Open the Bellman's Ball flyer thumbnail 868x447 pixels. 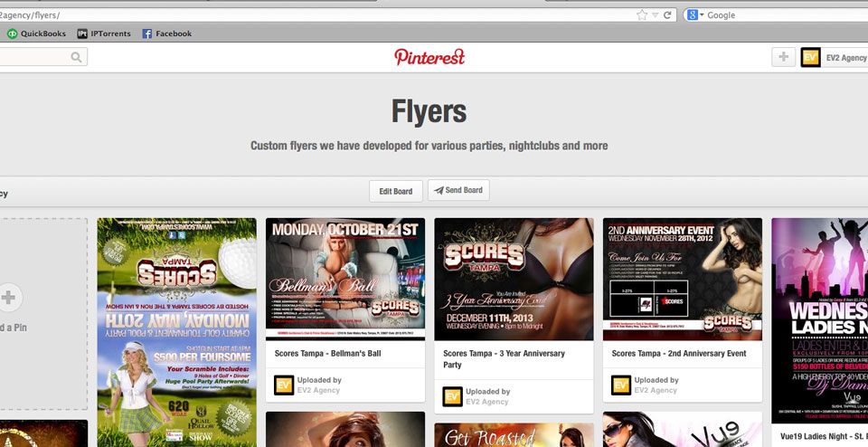pos(344,279)
